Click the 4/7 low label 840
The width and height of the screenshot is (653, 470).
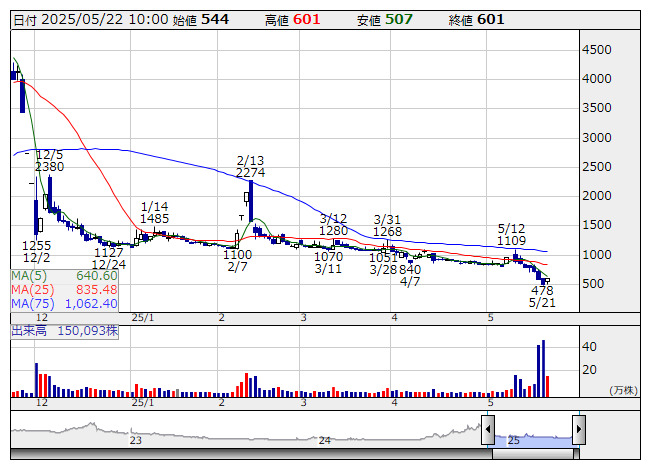pyautogui.click(x=410, y=270)
